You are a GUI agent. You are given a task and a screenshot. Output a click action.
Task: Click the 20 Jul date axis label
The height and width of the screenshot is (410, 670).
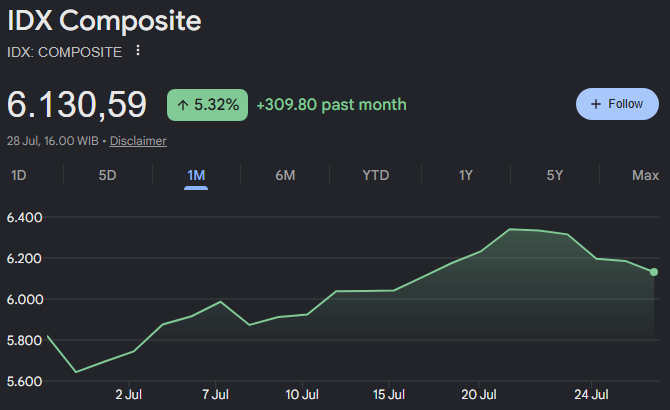(x=479, y=394)
